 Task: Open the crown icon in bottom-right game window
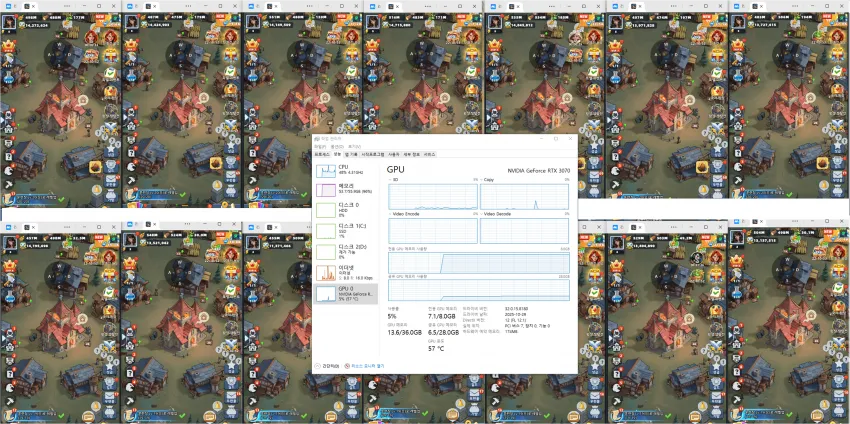click(x=737, y=261)
